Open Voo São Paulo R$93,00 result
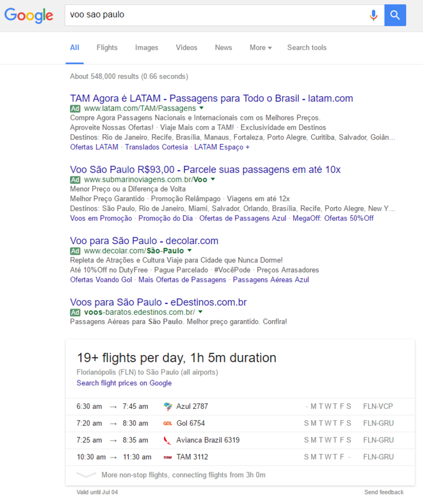Viewport: 423px width, 504px height. (205, 169)
